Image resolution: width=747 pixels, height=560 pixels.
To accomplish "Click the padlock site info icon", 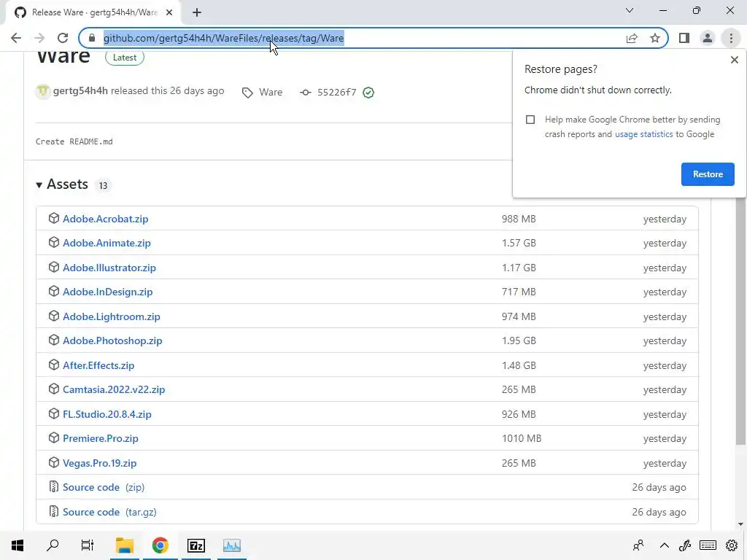I will point(92,38).
